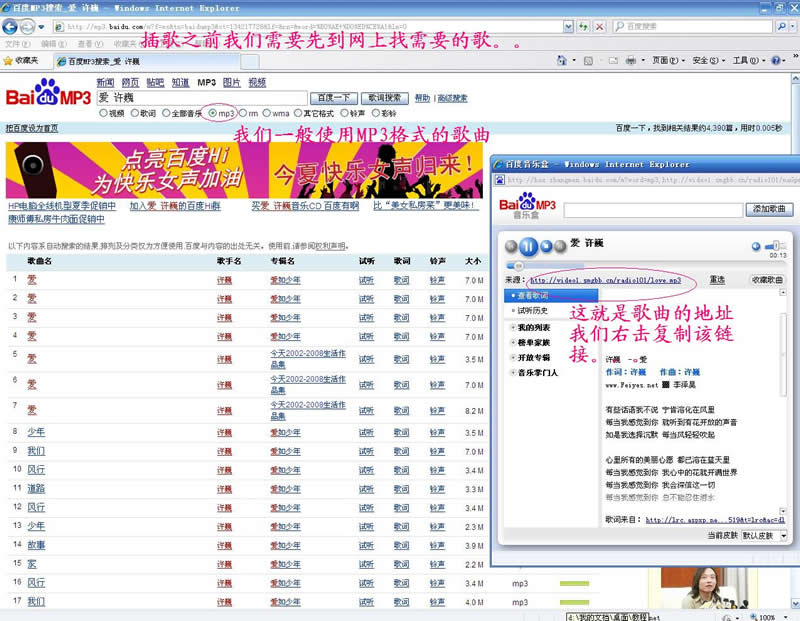This screenshot has width=800, height=621.
Task: Open the 查看(V) menu
Action: 90,44
